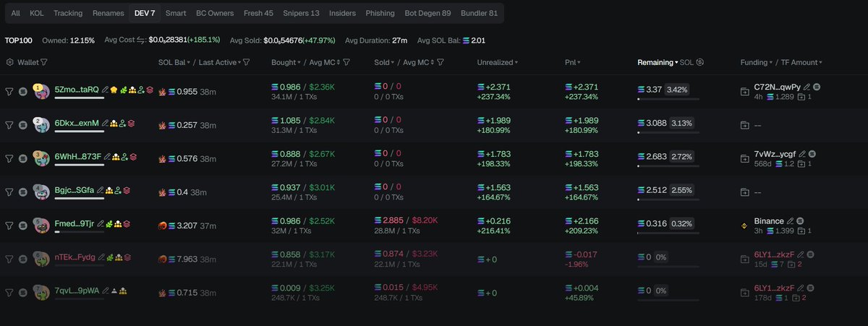Click Binance logo icon in funding column
This screenshot has width=868, height=326.
(745, 226)
